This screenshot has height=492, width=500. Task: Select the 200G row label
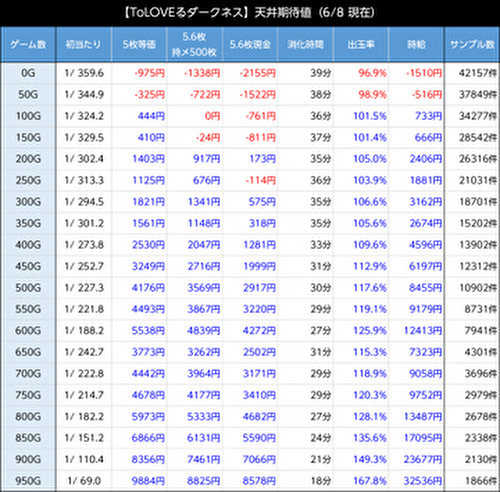(x=28, y=159)
